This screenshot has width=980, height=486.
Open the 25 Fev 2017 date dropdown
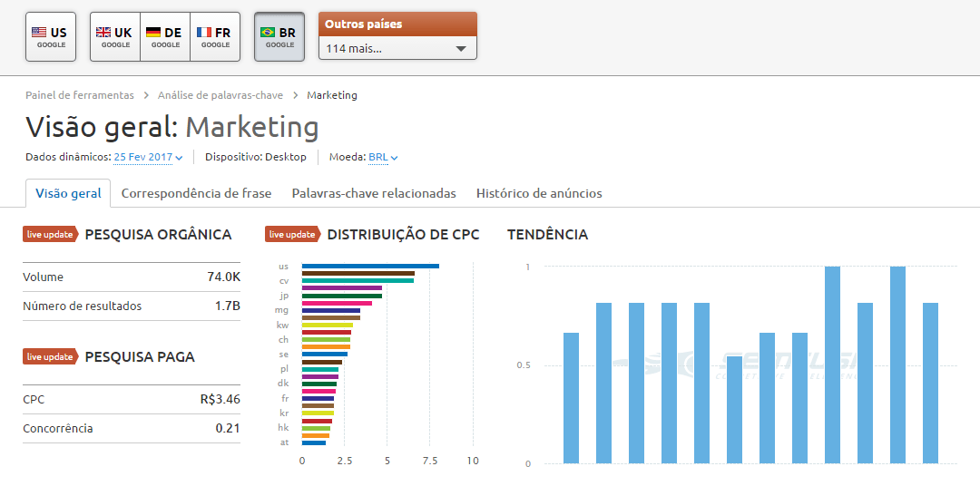point(148,158)
